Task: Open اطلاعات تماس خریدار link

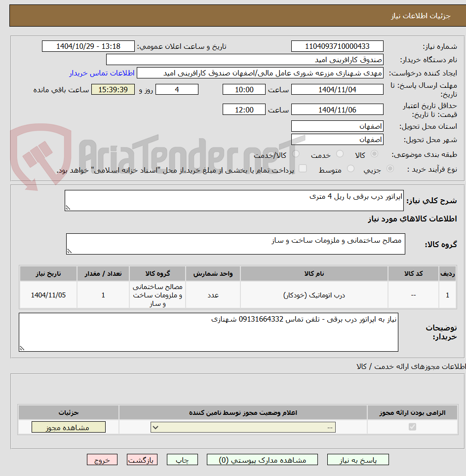Action: (102, 73)
